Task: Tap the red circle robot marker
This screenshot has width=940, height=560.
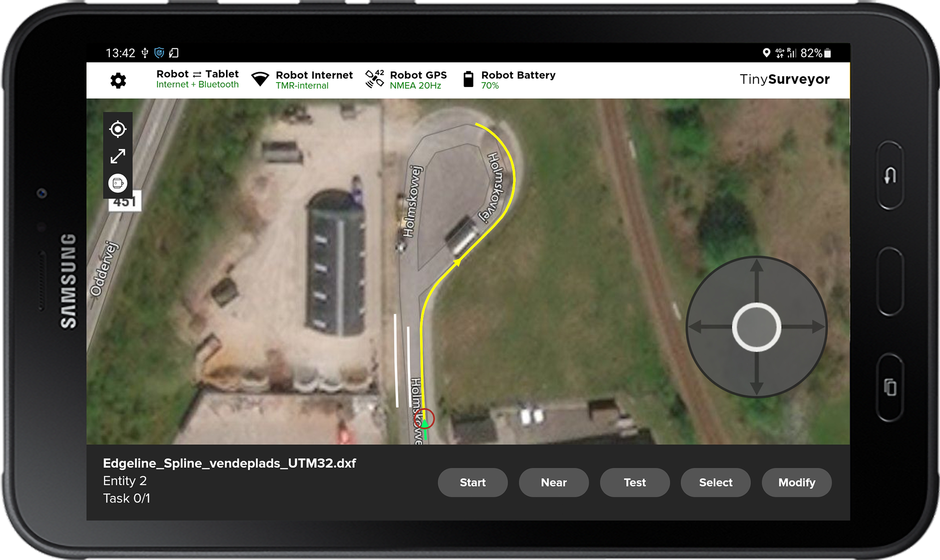Action: pos(424,419)
